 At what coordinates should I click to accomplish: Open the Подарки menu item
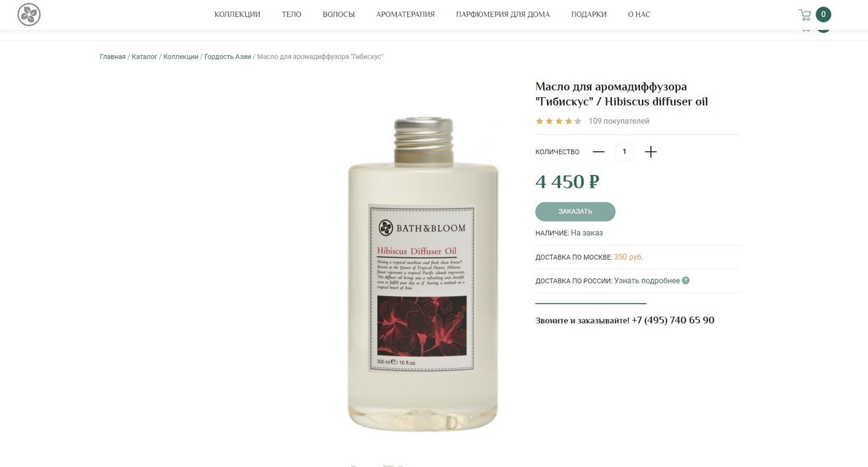tap(589, 14)
